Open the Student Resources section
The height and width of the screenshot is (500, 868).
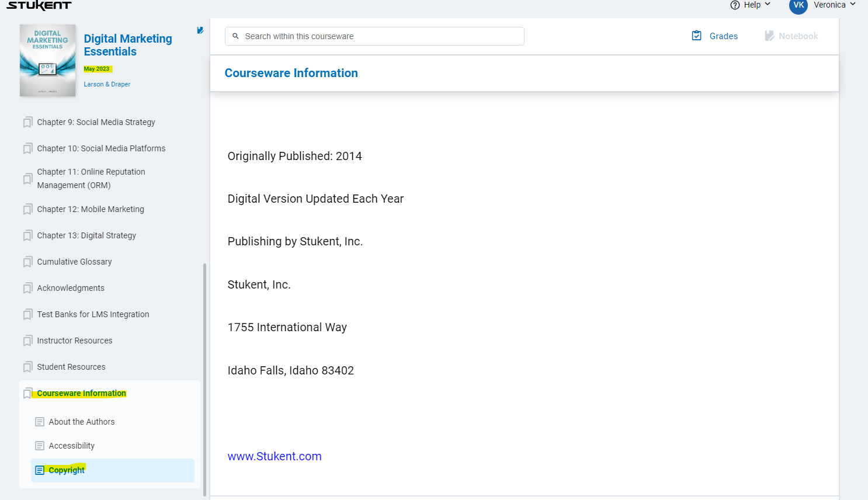pos(71,367)
